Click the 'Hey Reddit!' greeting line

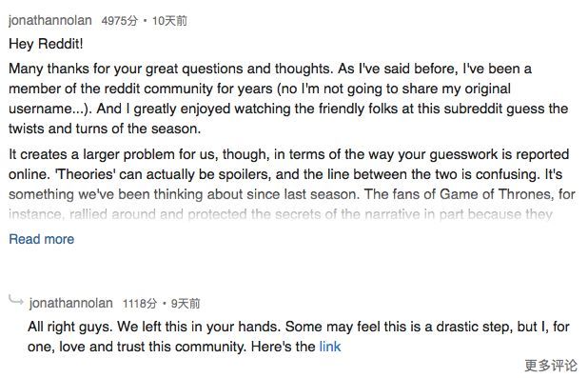[46, 44]
